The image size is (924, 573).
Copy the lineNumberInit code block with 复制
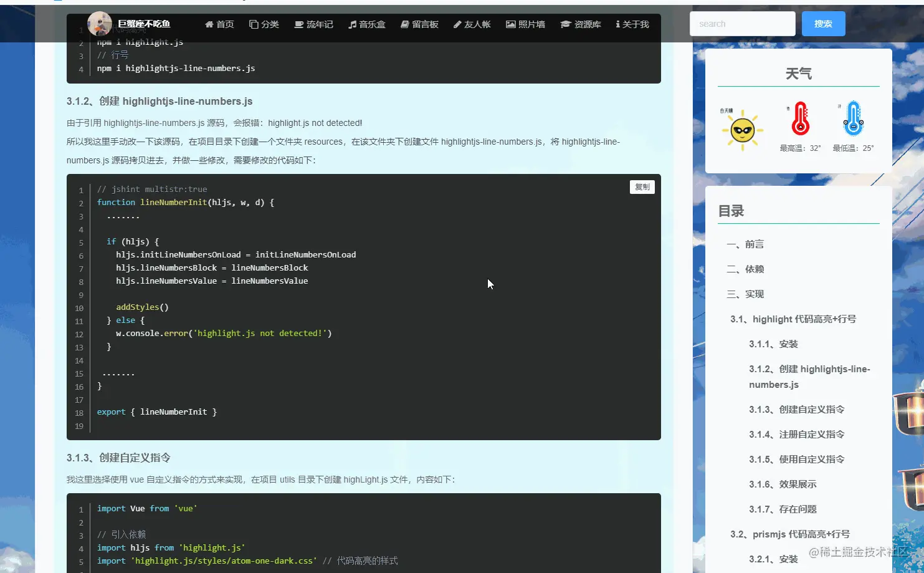[642, 187]
